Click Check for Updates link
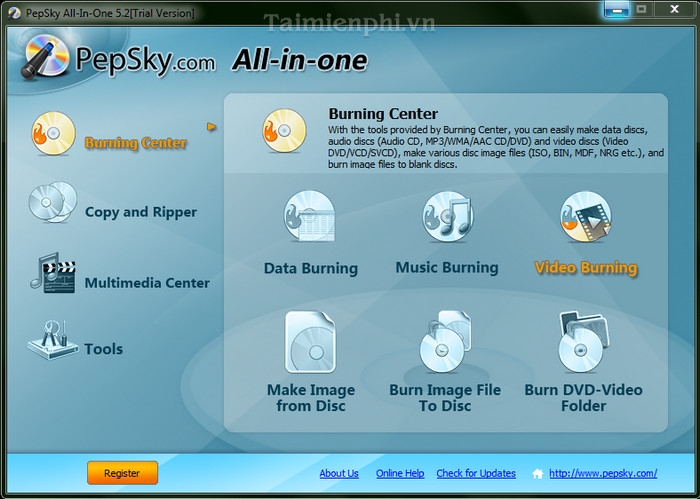This screenshot has height=499, width=700. tap(476, 474)
